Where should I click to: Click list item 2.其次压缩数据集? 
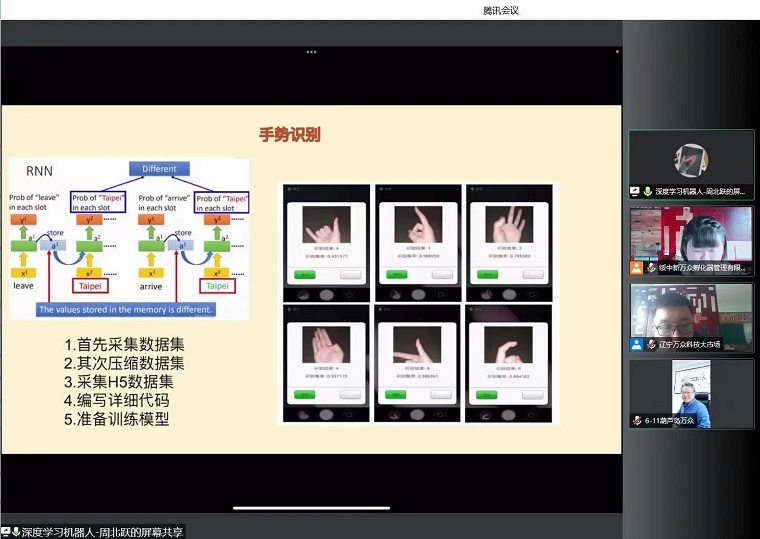[124, 363]
